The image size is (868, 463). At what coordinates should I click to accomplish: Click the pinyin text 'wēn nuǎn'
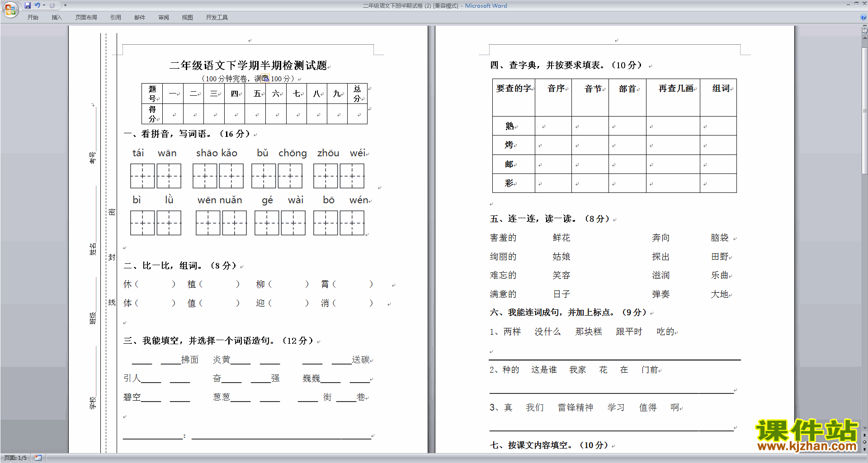click(220, 200)
